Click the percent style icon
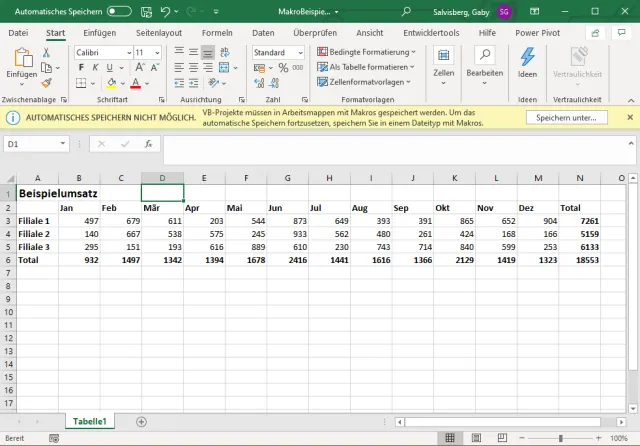 coord(283,68)
